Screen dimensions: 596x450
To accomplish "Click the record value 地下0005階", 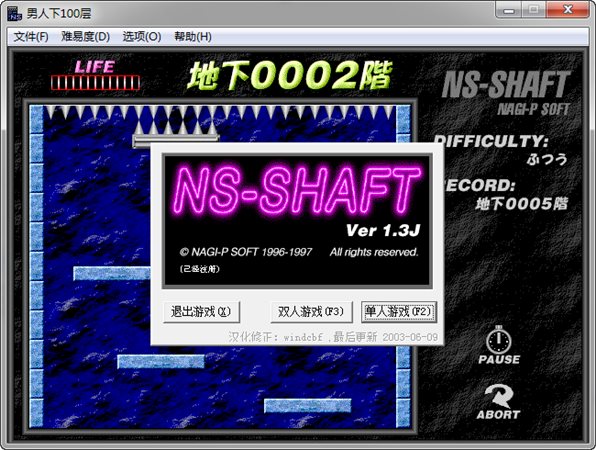I will 521,204.
